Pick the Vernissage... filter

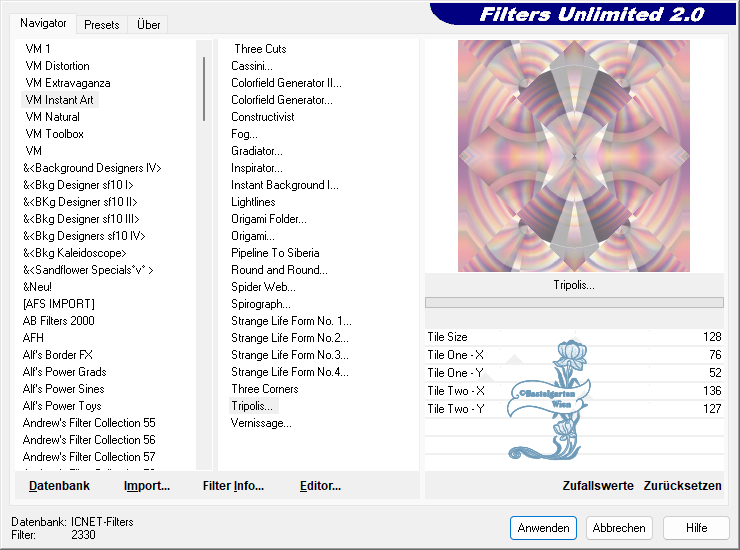click(261, 423)
